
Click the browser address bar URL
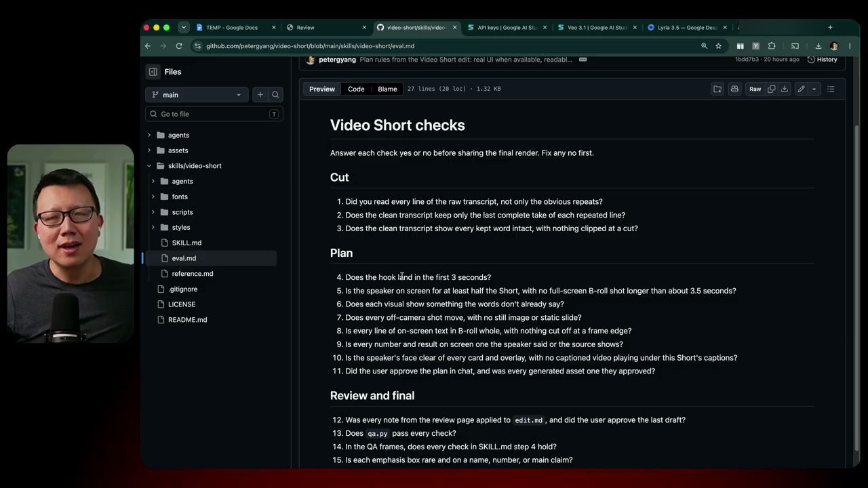point(310,46)
